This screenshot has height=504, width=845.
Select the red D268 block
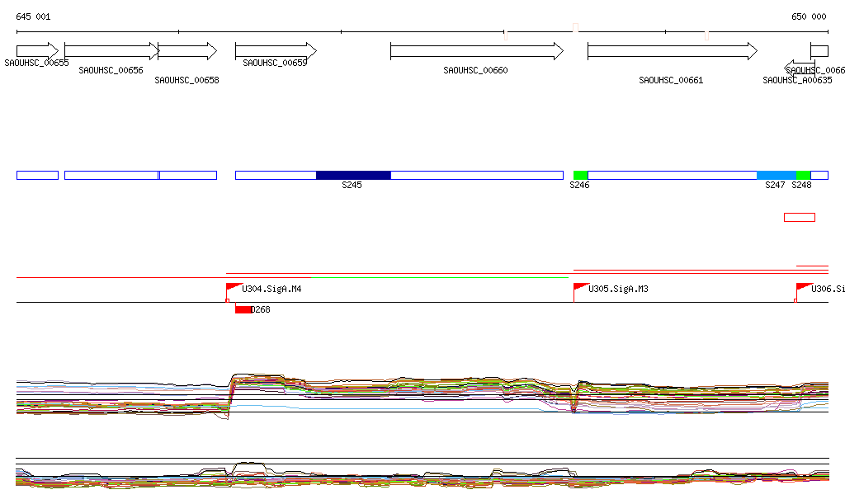[243, 309]
